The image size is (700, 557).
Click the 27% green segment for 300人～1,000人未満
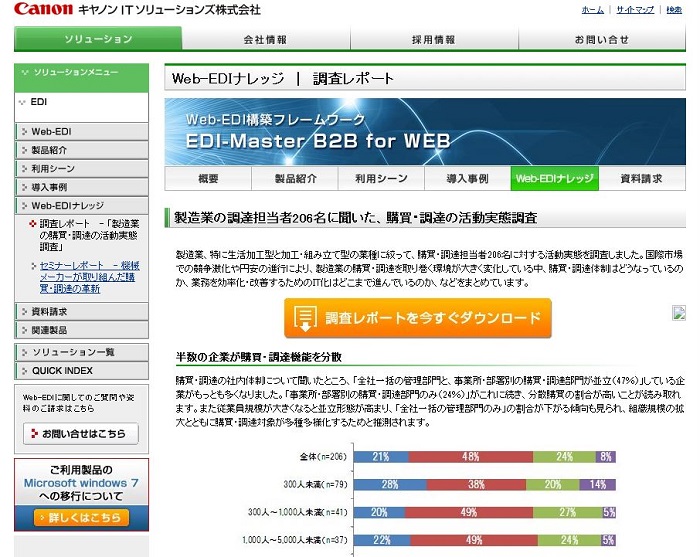pos(567,512)
